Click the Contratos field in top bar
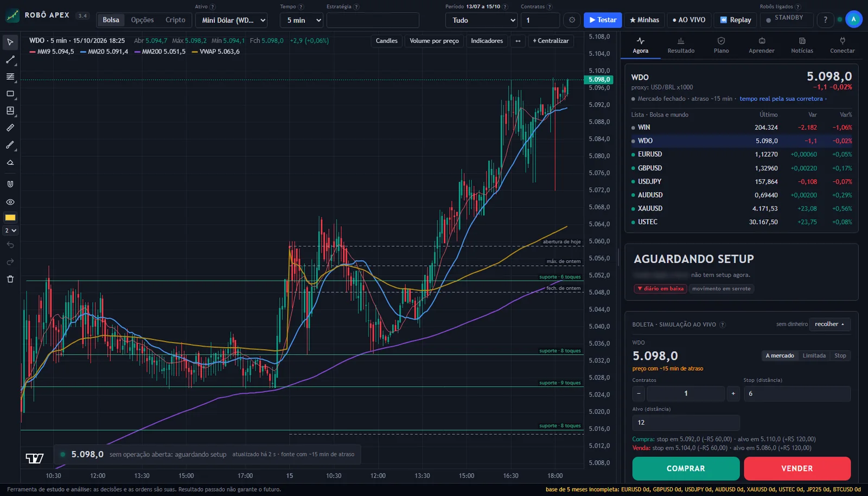The height and width of the screenshot is (496, 868). [540, 20]
